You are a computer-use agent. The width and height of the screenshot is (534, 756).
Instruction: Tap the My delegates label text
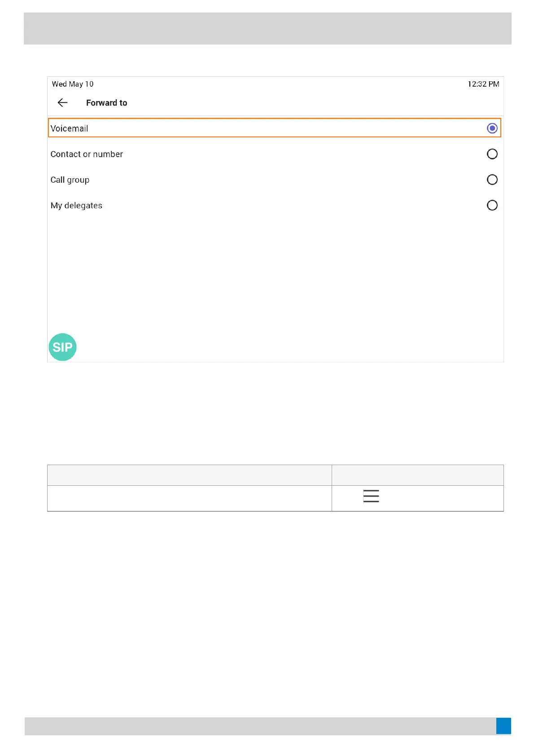click(76, 205)
